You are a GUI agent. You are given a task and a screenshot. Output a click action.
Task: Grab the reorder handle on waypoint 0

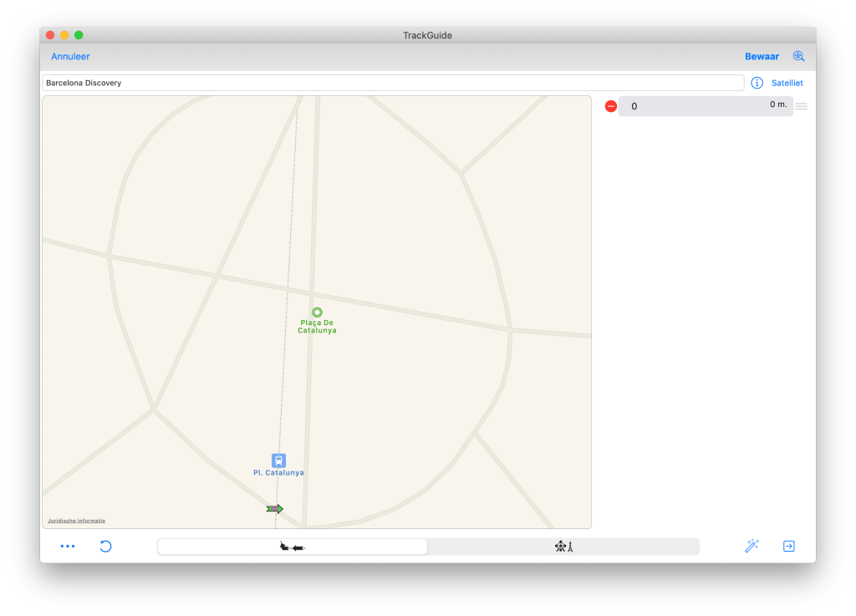[801, 106]
